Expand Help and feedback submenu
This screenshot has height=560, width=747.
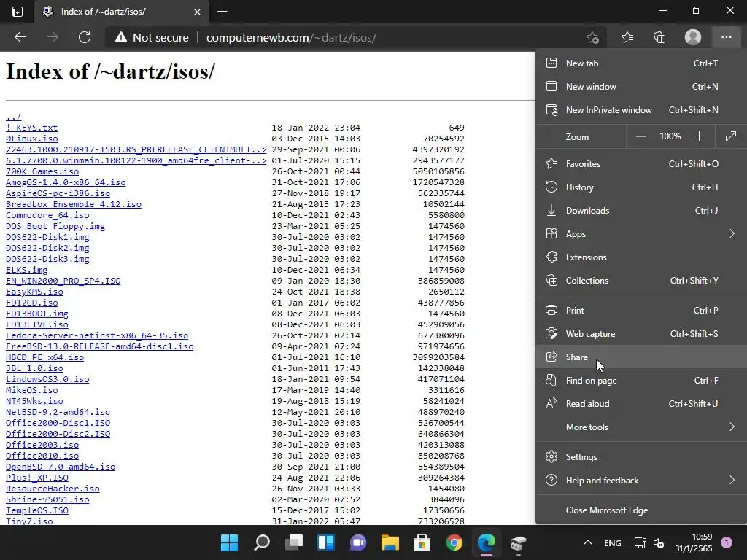[641, 481]
